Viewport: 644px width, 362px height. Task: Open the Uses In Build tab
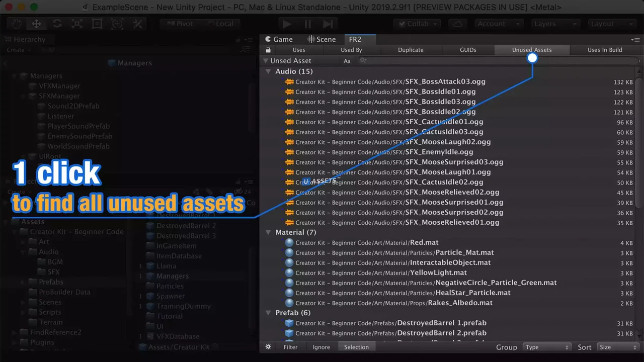605,50
